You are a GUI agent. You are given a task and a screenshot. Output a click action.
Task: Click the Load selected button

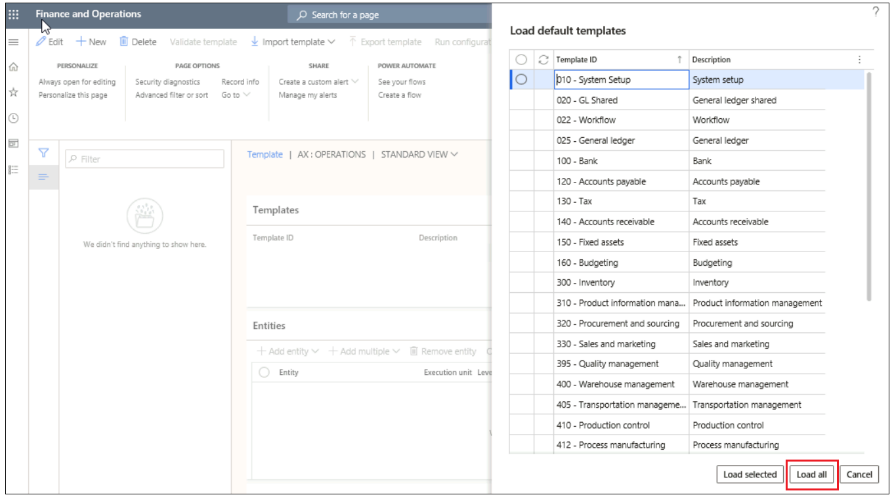click(x=750, y=474)
